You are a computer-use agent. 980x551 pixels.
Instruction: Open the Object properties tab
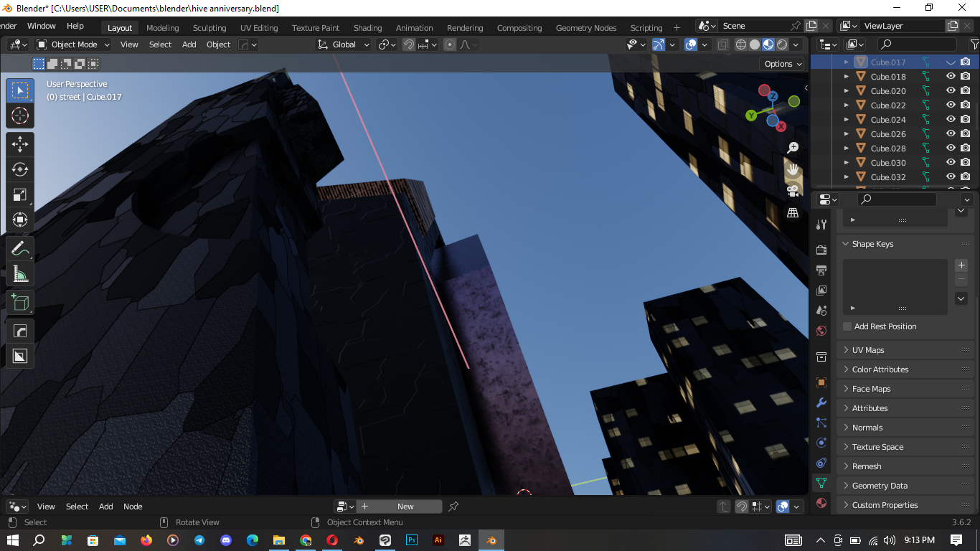pos(821,382)
